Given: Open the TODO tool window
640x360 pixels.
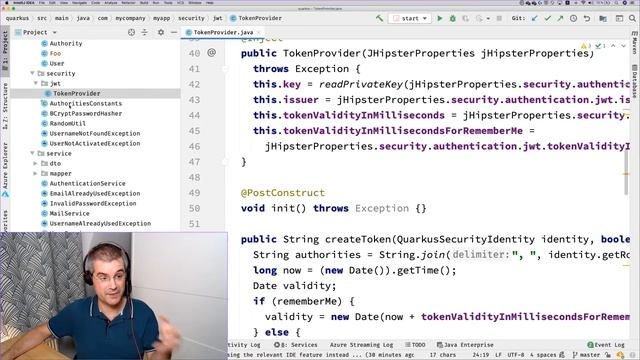Looking at the screenshot, I should click(x=415, y=345).
